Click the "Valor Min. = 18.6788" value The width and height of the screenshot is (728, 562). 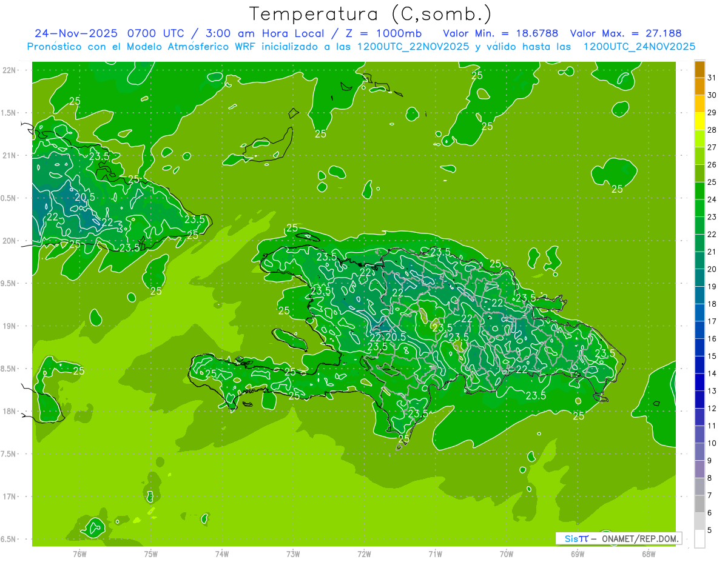click(500, 33)
